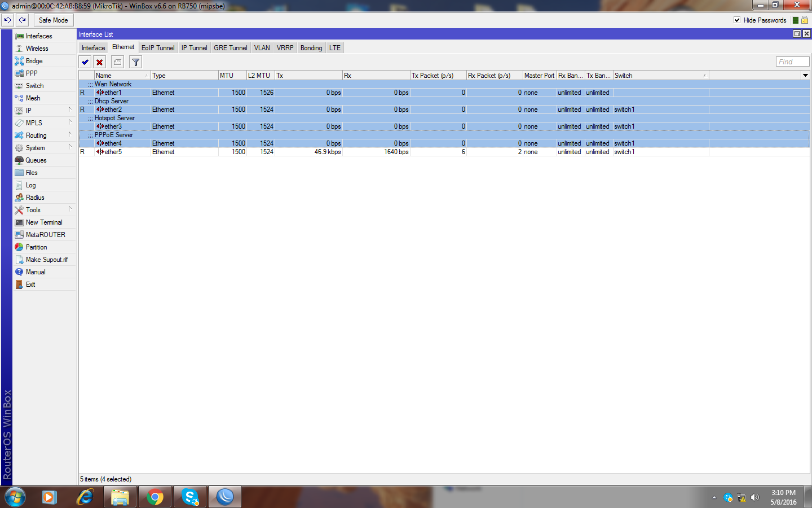Click inside the Find input field
The width and height of the screenshot is (812, 508).
pos(792,61)
